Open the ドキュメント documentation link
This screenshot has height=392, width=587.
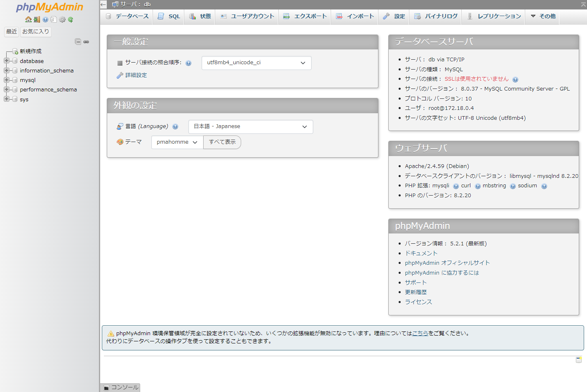click(x=421, y=253)
